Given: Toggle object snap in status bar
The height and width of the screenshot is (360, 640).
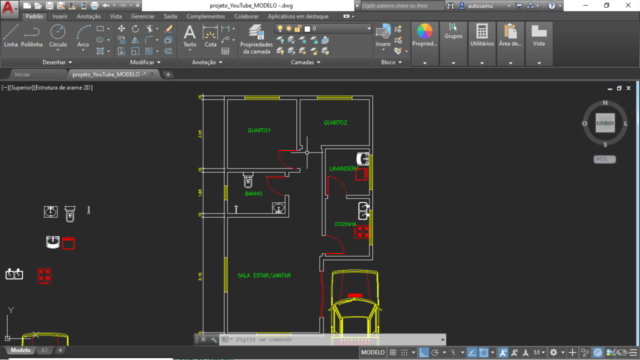Looking at the screenshot, I should point(484,352).
